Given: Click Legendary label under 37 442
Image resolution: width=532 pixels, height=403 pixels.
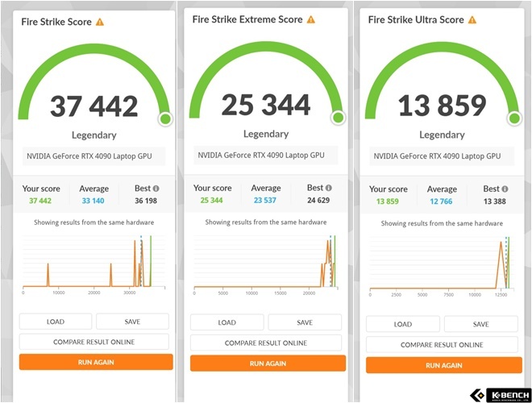Looking at the screenshot, I should tap(94, 135).
